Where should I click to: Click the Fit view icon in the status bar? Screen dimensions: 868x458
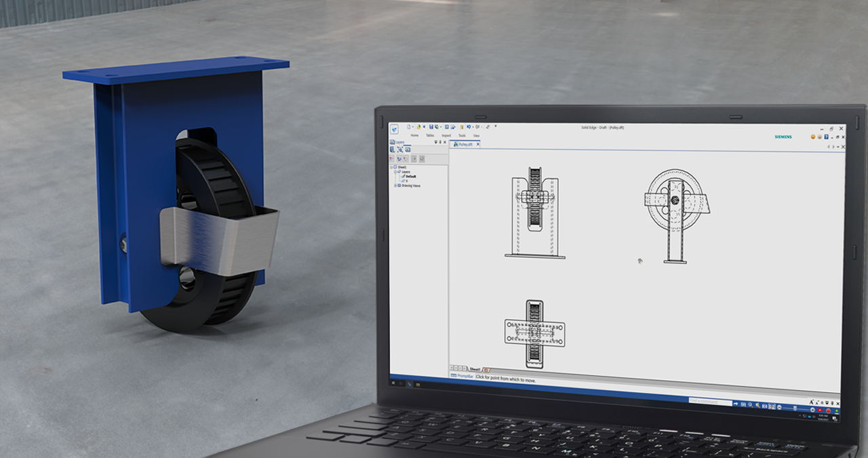[765, 406]
